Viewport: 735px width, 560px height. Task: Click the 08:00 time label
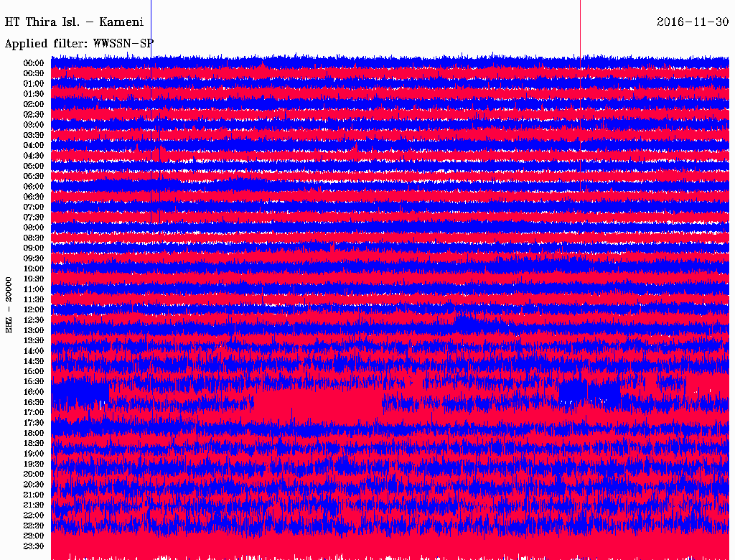point(34,228)
